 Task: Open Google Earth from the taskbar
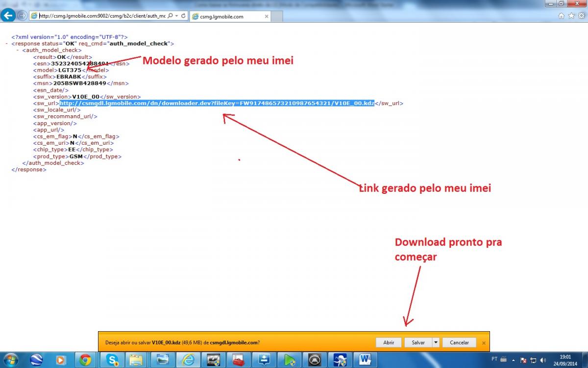tap(36, 360)
